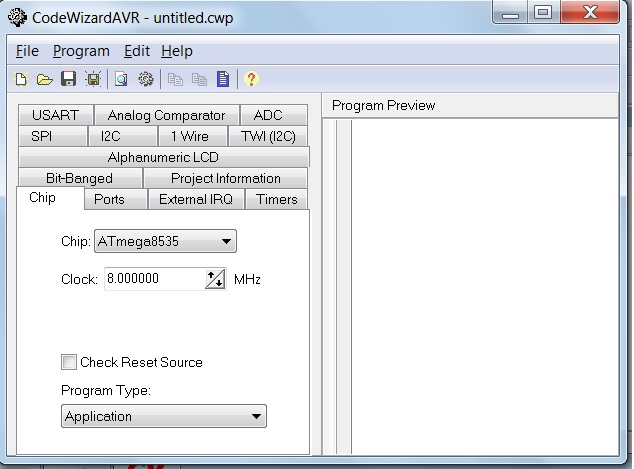Click the Save floppy disk icon

[x=69, y=79]
